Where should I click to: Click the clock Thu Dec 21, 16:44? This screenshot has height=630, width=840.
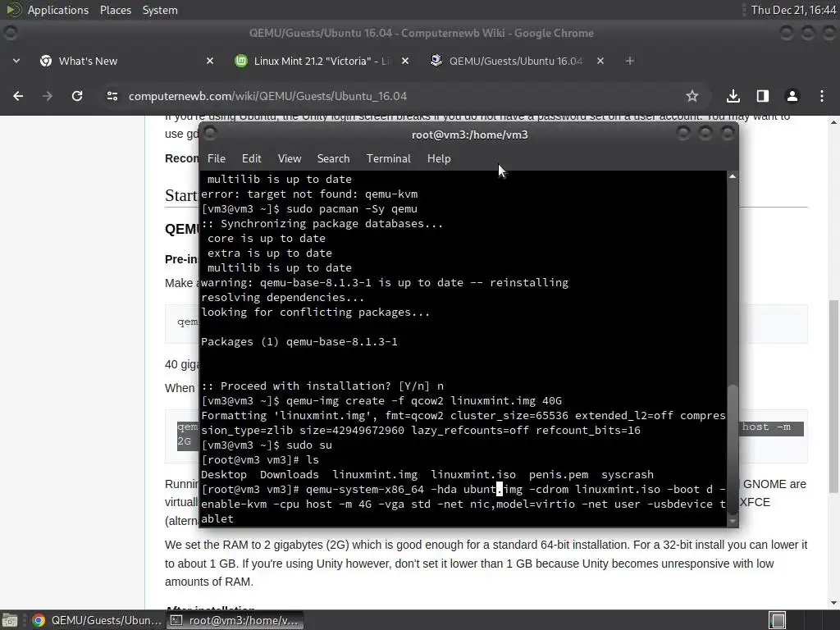point(793,10)
